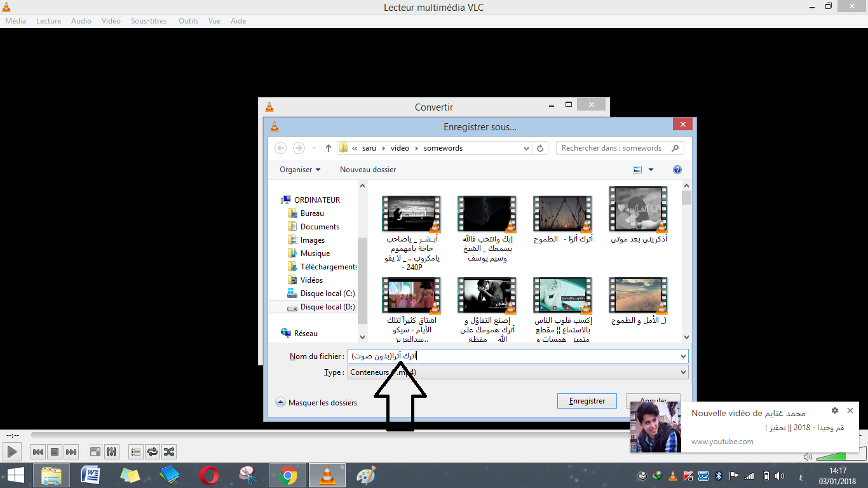Open the Snipping Tool taskbar icon
Image resolution: width=868 pixels, height=488 pixels.
pyautogui.click(x=247, y=475)
